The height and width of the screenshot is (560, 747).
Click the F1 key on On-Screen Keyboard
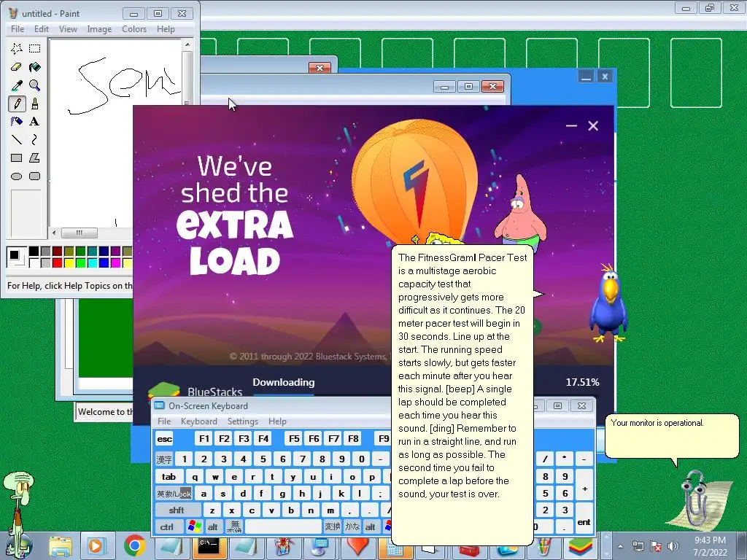(x=204, y=439)
